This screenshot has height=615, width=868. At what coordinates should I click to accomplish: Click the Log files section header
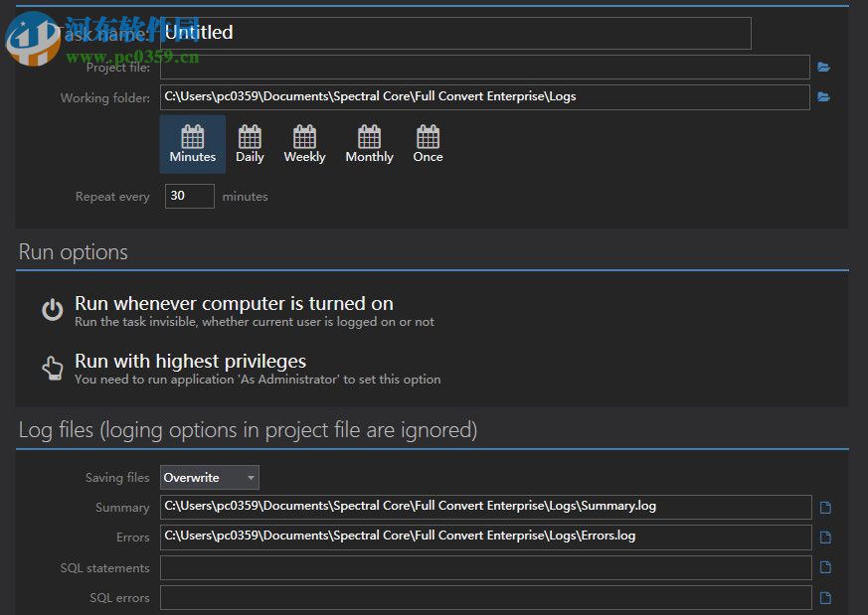pos(248,429)
